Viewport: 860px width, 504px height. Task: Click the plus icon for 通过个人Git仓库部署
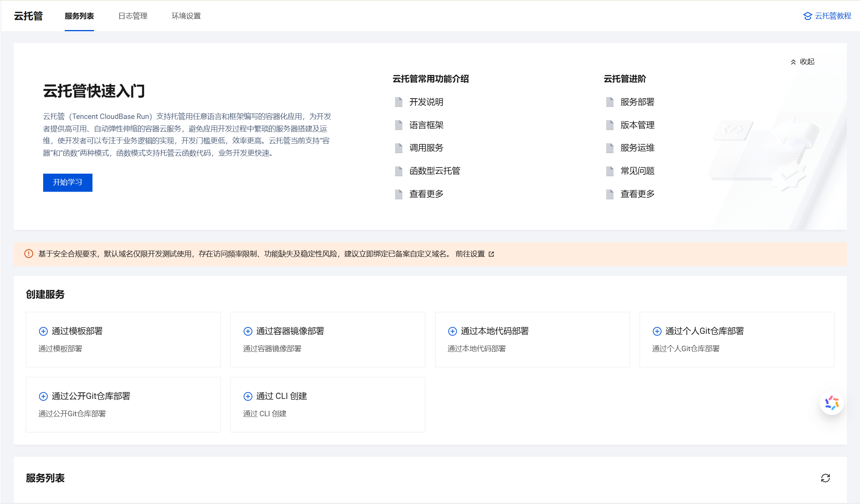tap(657, 332)
